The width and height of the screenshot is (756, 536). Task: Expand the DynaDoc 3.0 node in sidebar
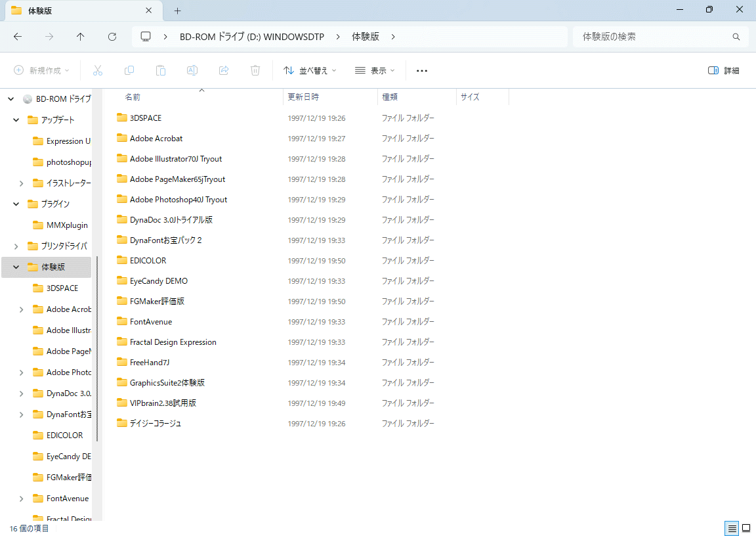coord(21,393)
